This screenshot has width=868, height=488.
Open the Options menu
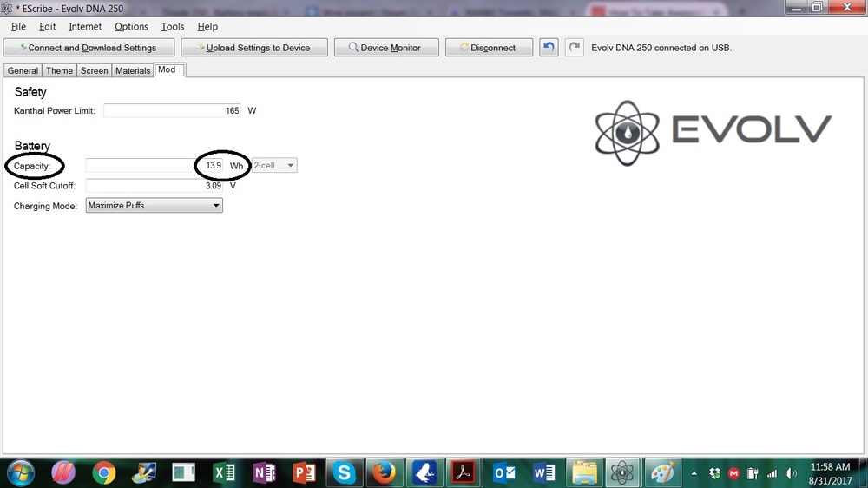131,27
